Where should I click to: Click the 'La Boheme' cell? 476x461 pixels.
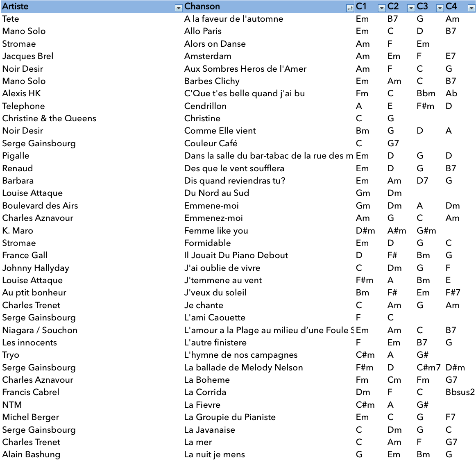pos(207,380)
